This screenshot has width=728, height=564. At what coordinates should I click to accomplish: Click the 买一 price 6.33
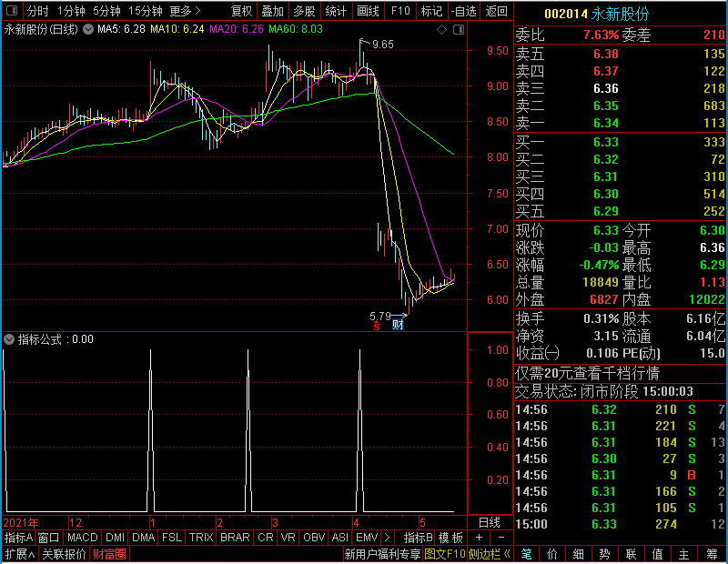(x=606, y=142)
